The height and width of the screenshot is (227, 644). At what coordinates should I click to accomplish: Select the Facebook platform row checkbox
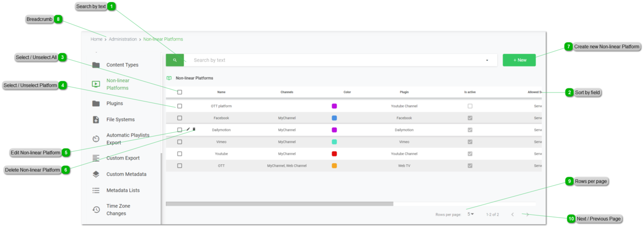[180, 118]
